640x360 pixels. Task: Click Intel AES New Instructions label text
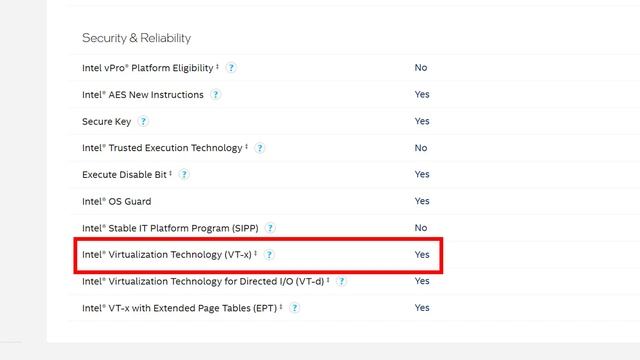(x=143, y=95)
